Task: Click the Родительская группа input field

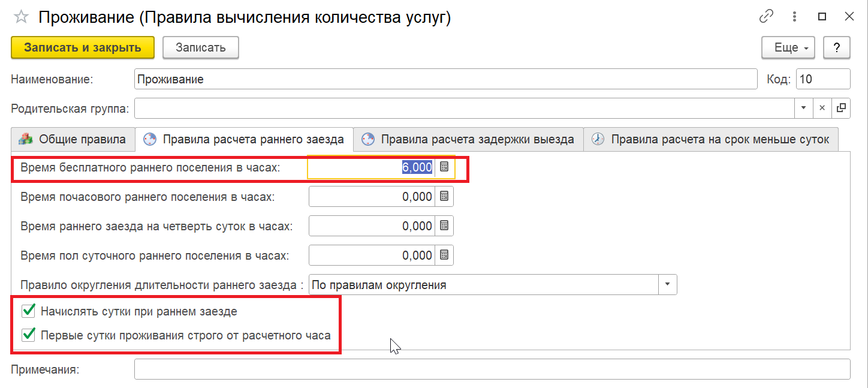Action: (x=465, y=108)
